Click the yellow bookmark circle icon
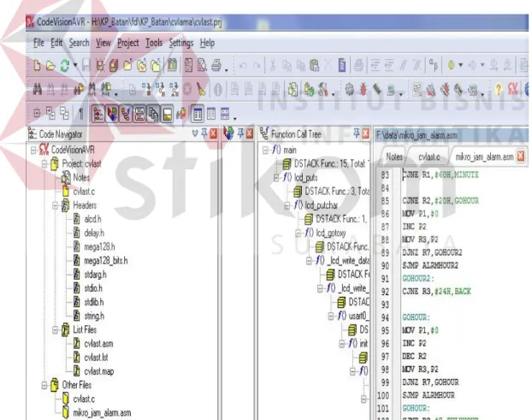 point(452,65)
